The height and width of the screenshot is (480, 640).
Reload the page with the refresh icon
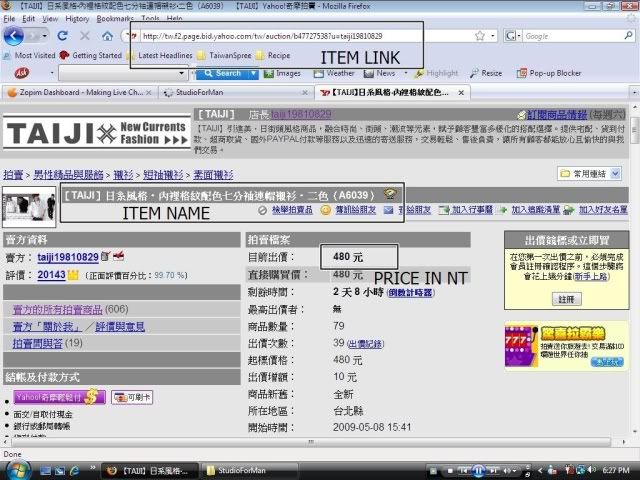click(x=62, y=36)
